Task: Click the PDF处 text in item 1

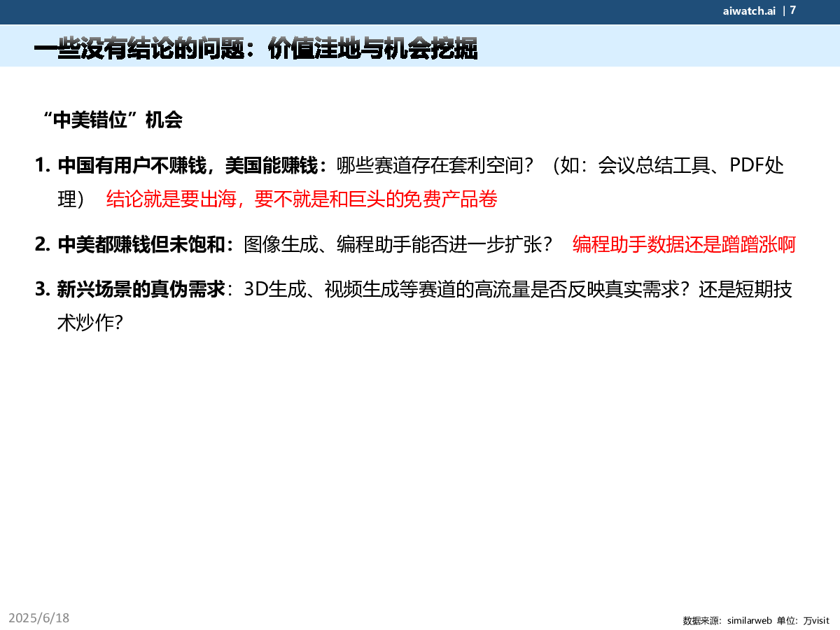Action: pyautogui.click(x=757, y=166)
